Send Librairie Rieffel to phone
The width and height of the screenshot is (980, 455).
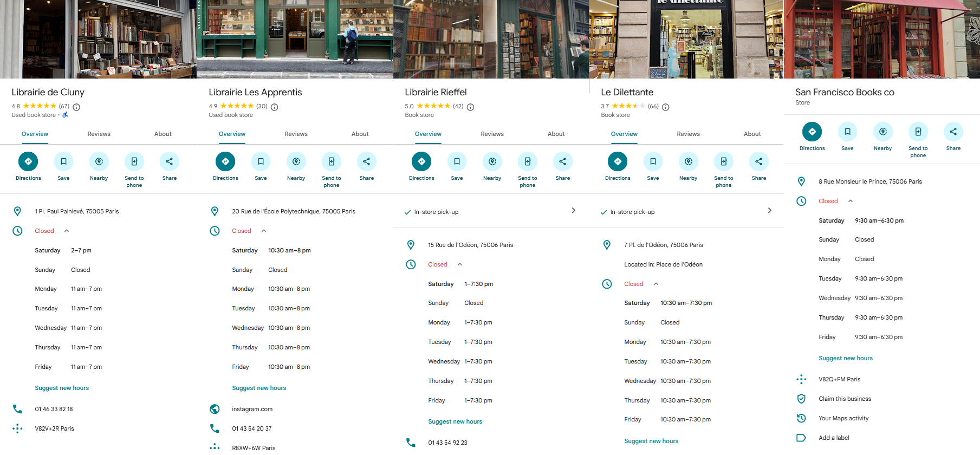(528, 161)
